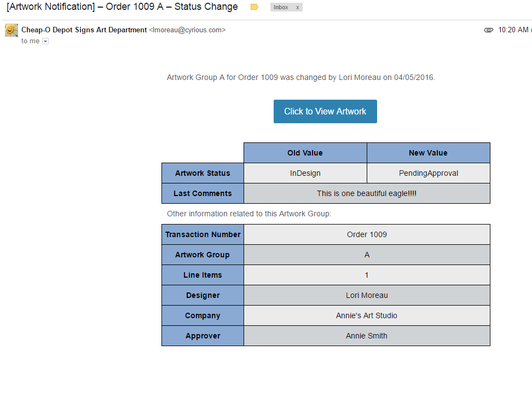Click the Approver row label

tap(203, 336)
